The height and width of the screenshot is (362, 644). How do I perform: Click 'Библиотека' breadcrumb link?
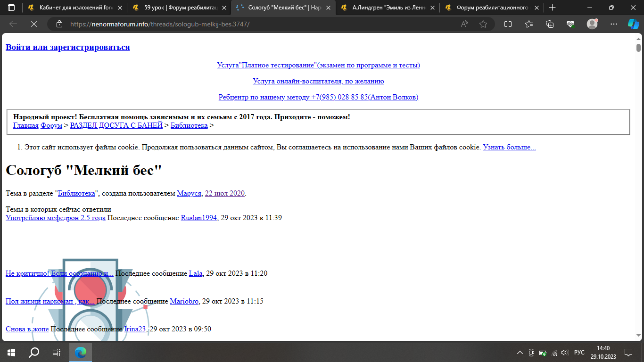(x=189, y=125)
